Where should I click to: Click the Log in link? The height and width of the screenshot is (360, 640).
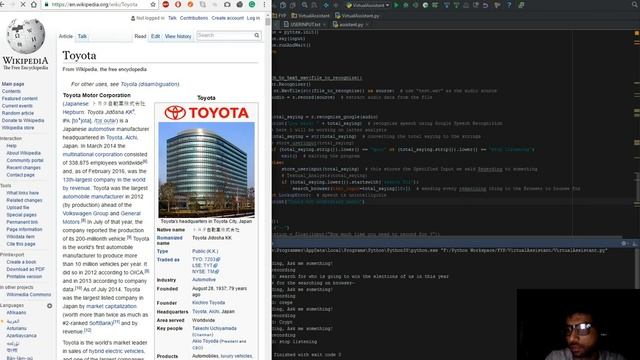(253, 18)
